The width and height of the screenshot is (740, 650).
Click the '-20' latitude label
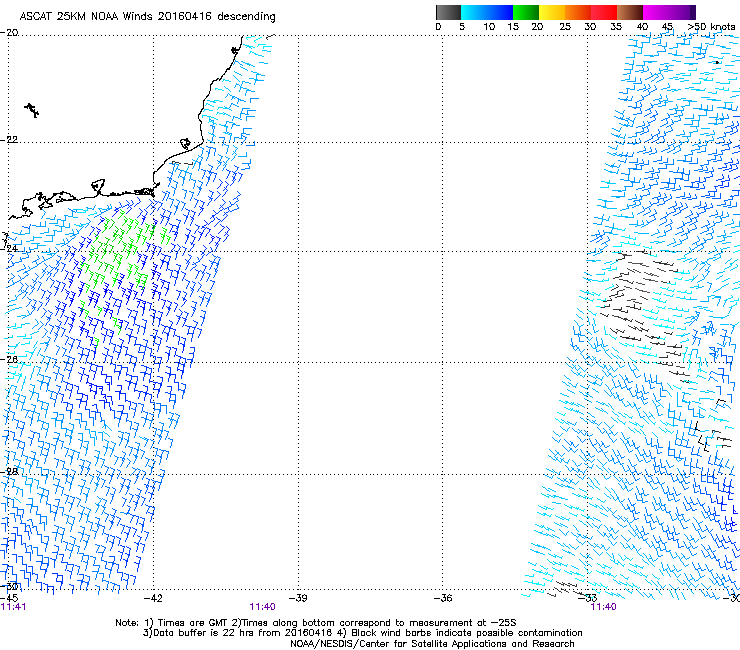pyautogui.click(x=9, y=33)
